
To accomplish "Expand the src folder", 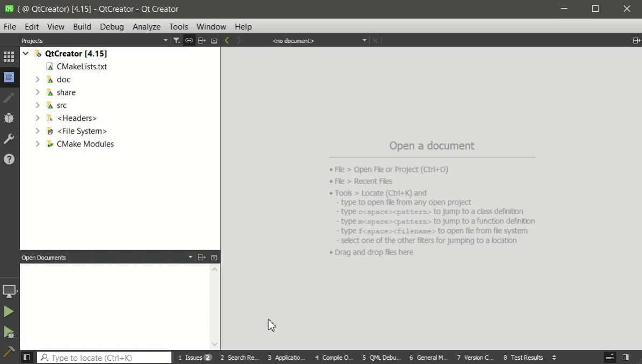I will click(38, 105).
